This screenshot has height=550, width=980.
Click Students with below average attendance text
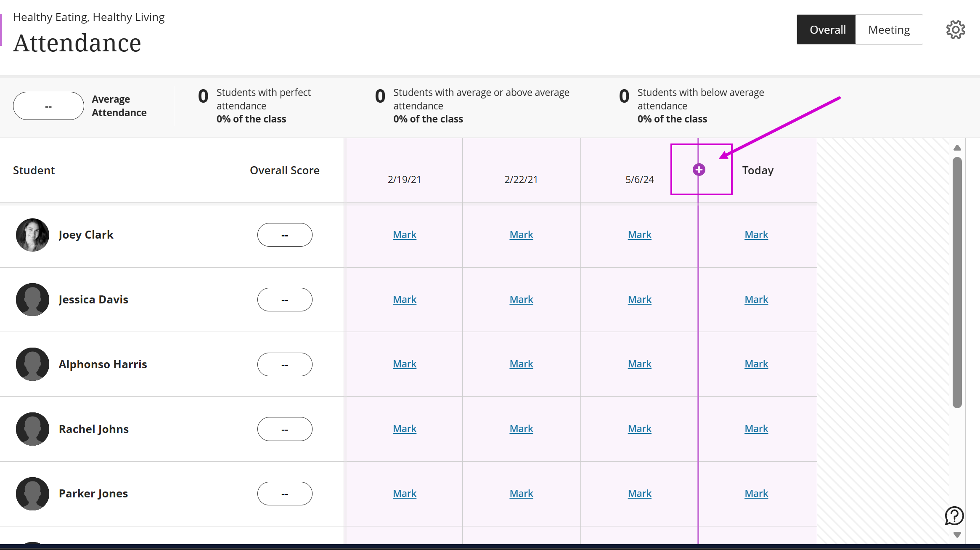[701, 99]
